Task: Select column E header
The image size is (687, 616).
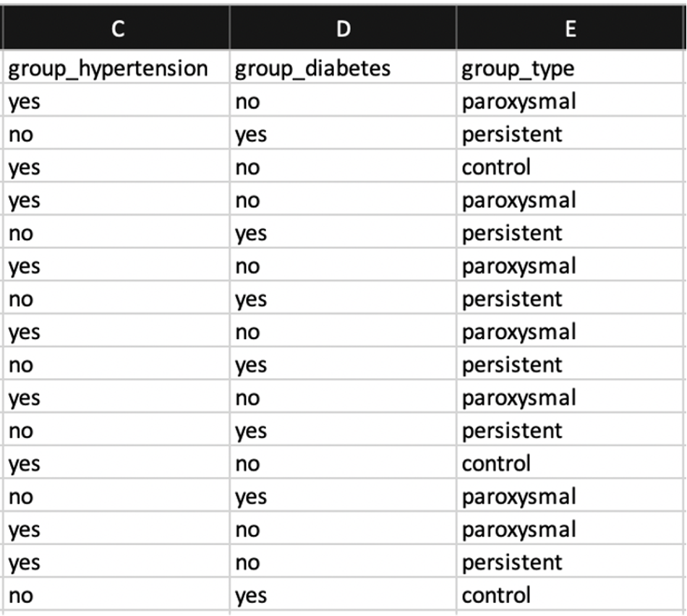Action: pyautogui.click(x=570, y=29)
